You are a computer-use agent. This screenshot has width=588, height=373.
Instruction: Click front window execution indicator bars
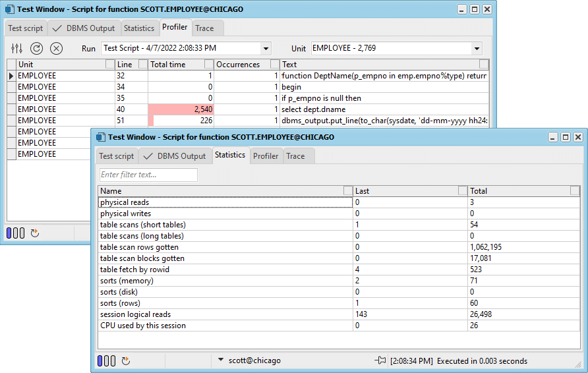[106, 361]
